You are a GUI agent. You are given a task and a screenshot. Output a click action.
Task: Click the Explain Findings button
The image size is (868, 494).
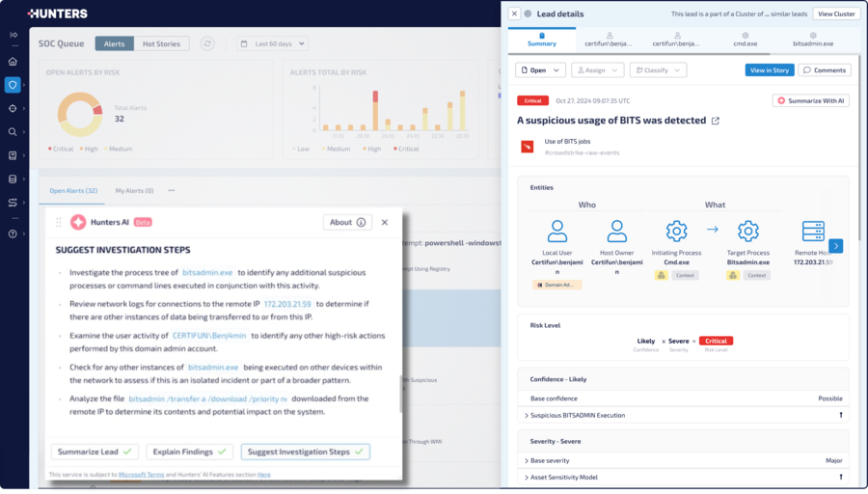189,452
